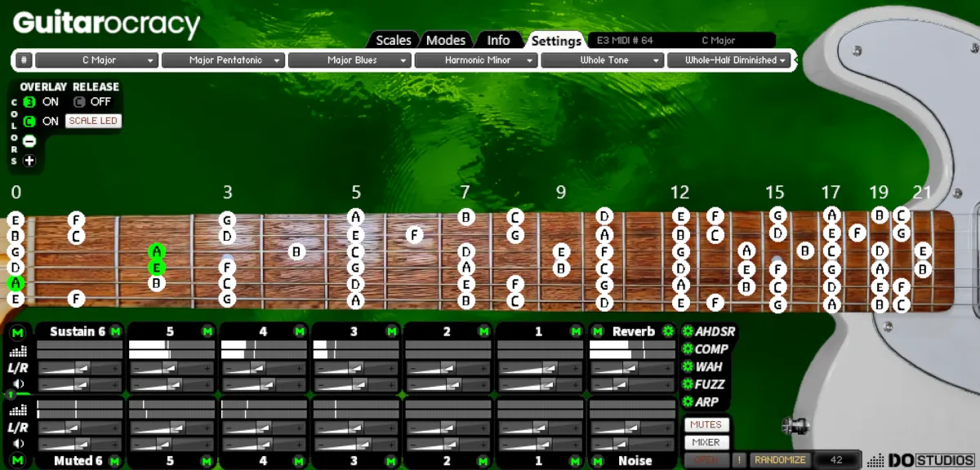Click the MUTES button
The width and height of the screenshot is (980, 470).
tap(706, 424)
